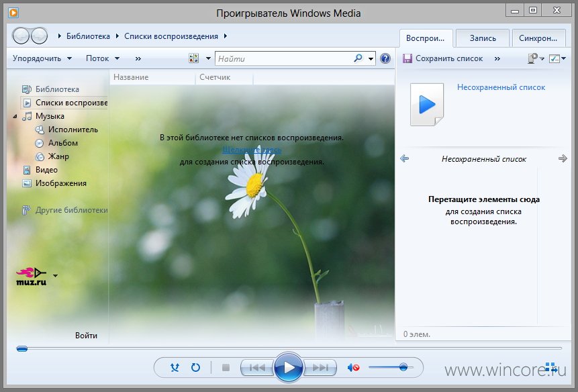This screenshot has width=578, height=392.
Task: Switch to Now Playing mode icon
Action: tap(550, 367)
